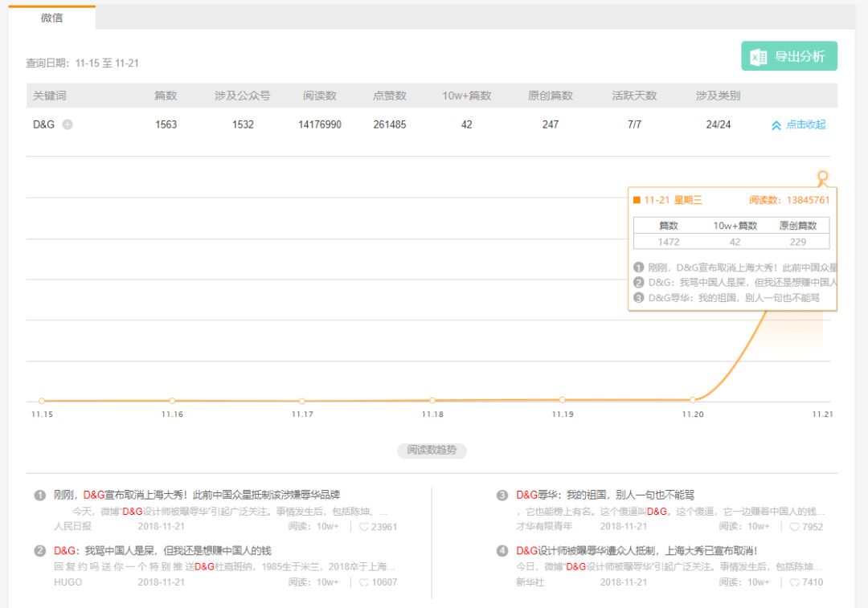
Task: Click the orange marker atop the 11.21 peak
Action: (823, 177)
